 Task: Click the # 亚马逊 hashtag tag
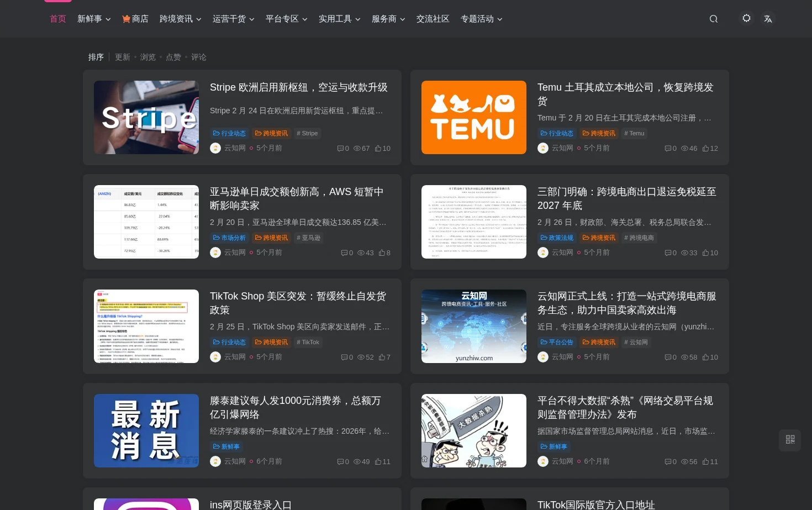pos(308,238)
